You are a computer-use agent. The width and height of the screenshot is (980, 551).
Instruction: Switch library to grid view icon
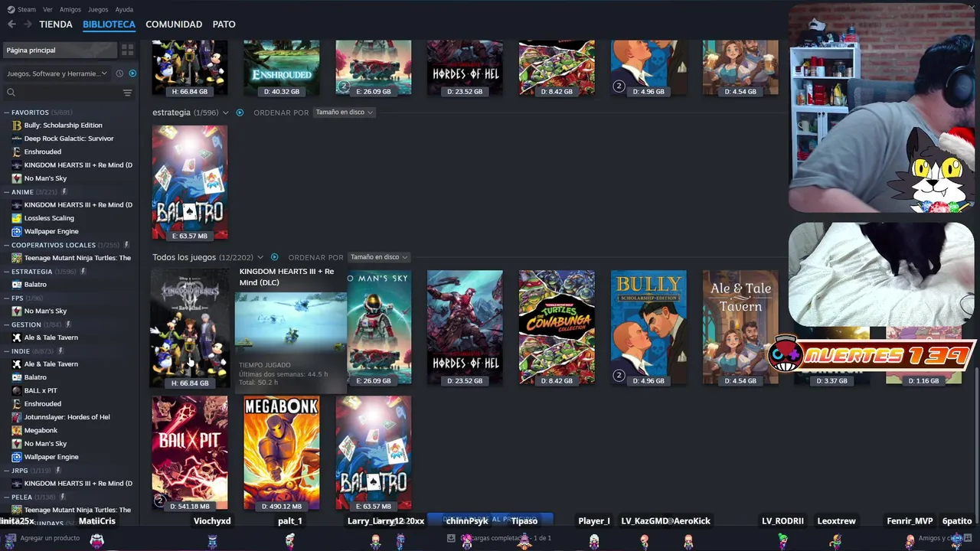tap(128, 50)
